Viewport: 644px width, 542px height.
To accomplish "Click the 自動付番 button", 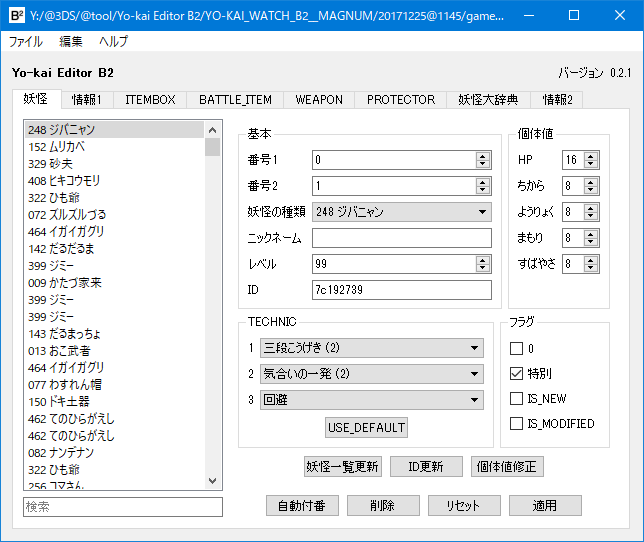I will tap(302, 505).
